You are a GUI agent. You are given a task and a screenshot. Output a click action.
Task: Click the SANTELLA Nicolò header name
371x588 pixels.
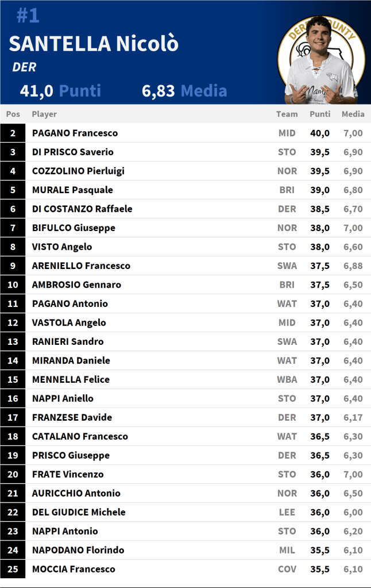tap(94, 44)
